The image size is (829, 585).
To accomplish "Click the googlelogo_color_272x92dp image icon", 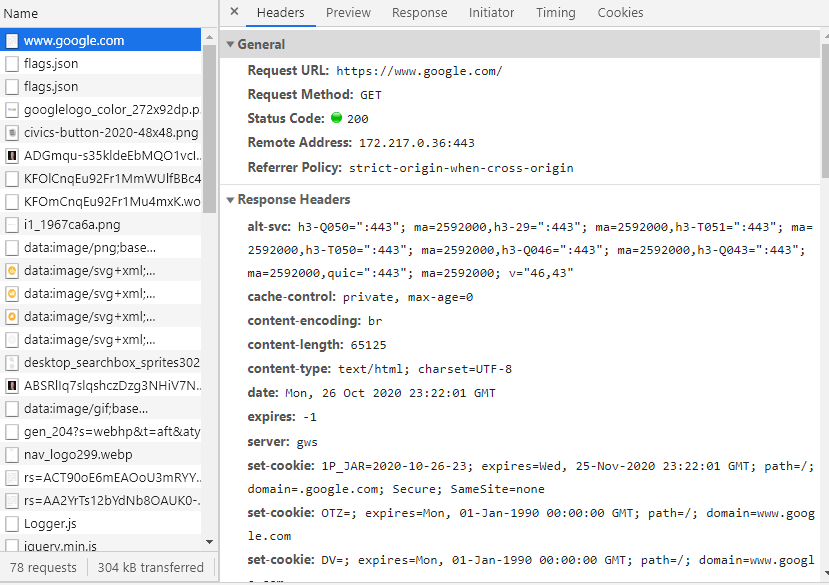I will 12,110.
